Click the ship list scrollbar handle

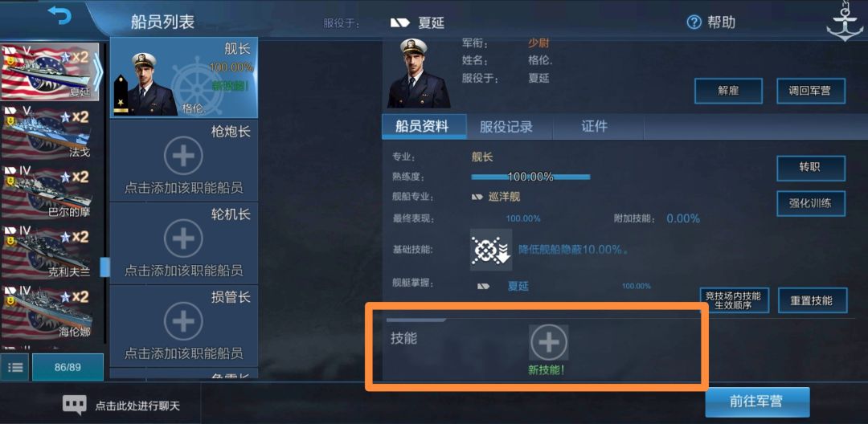(x=104, y=267)
